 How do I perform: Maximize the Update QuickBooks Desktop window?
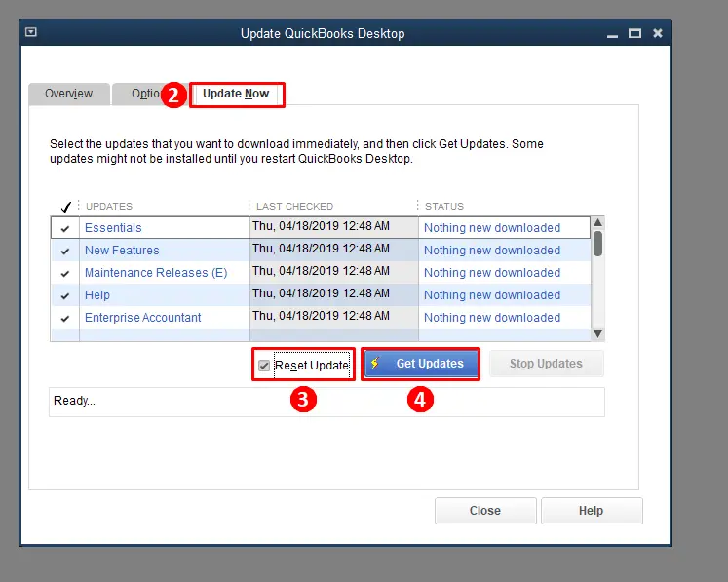pos(634,33)
